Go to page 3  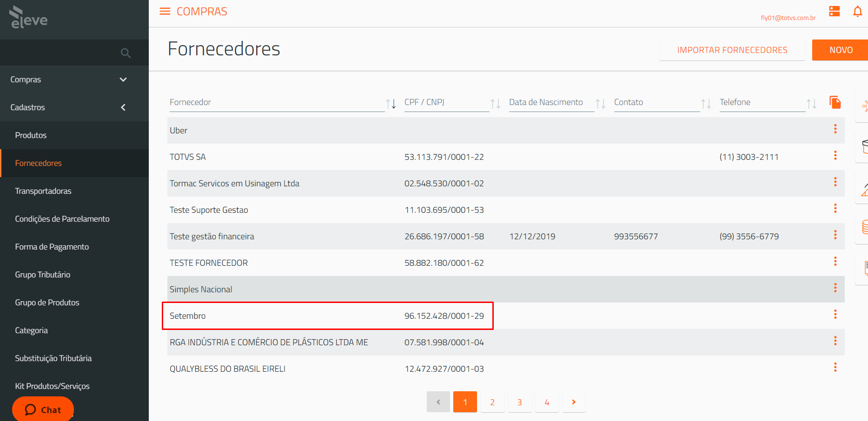coord(520,402)
